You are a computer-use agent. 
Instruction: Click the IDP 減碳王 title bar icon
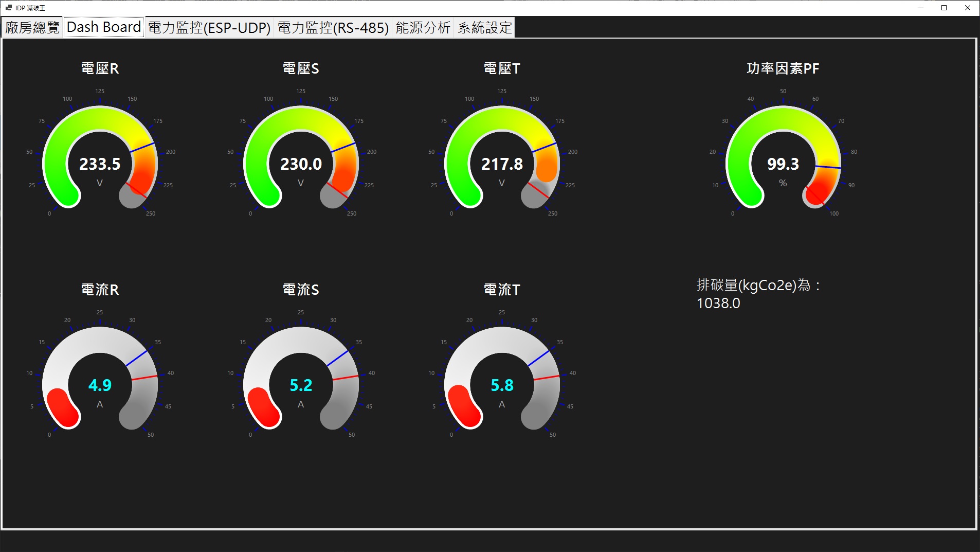click(8, 8)
